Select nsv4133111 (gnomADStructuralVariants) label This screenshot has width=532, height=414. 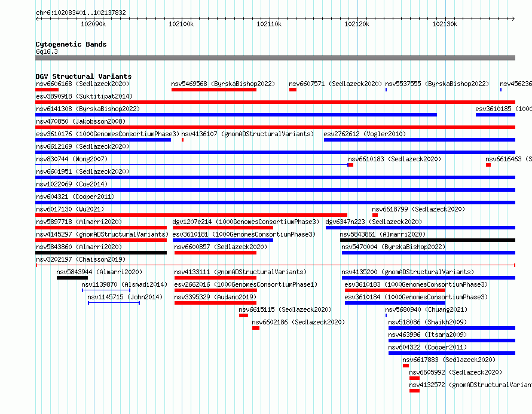pyautogui.click(x=240, y=272)
